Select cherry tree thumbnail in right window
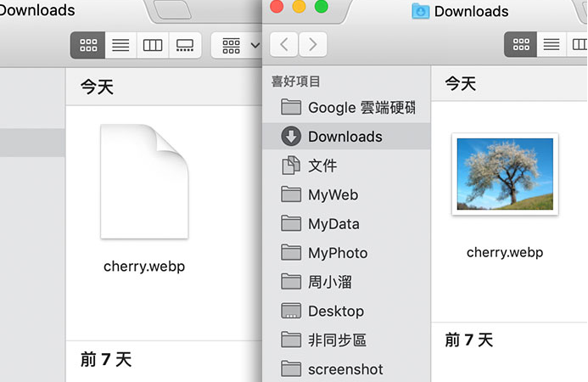This screenshot has width=588, height=382. 505,174
